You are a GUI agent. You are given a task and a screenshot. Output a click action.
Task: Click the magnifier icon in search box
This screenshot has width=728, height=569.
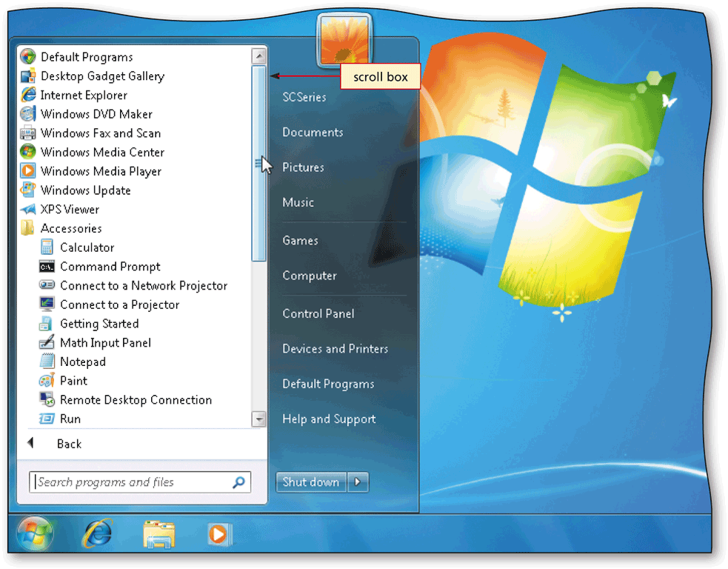tap(238, 482)
